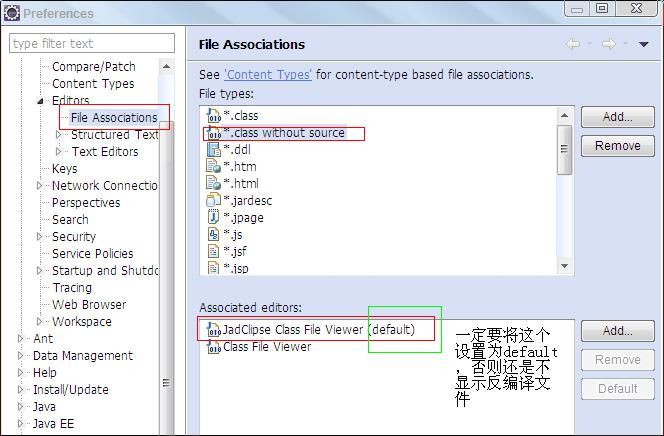Select the *.jardesc file type icon

(x=214, y=200)
